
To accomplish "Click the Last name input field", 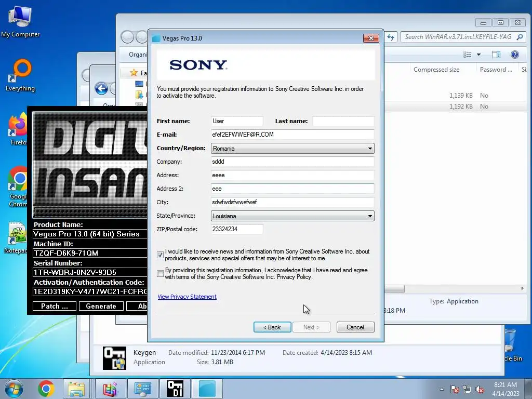I will coord(343,121).
